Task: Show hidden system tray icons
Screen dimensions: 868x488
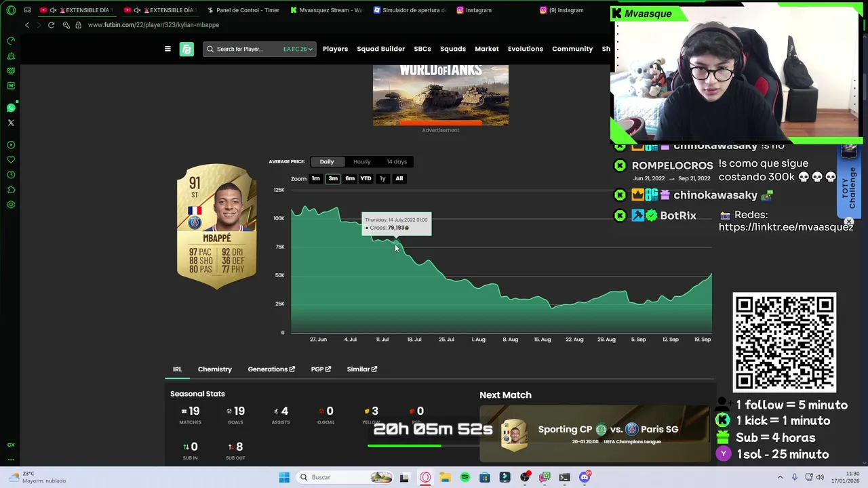Action: point(781,477)
